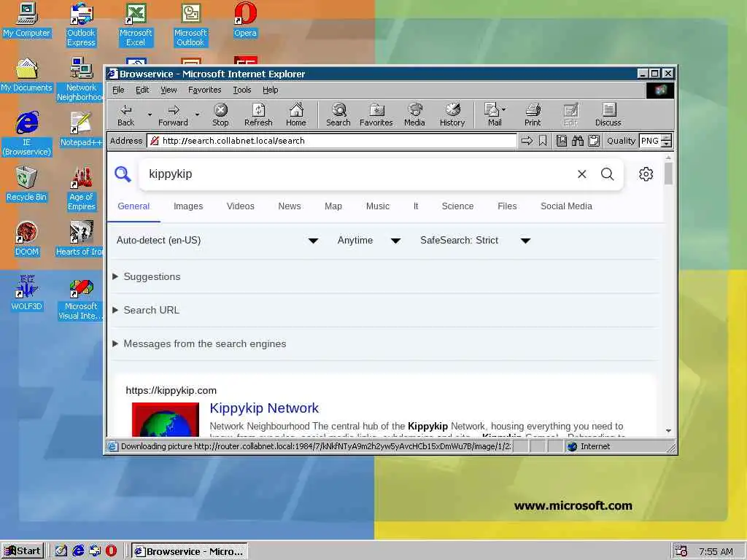Image resolution: width=747 pixels, height=560 pixels.
Task: Click the Quality PNG spinner control
Action: click(667, 141)
